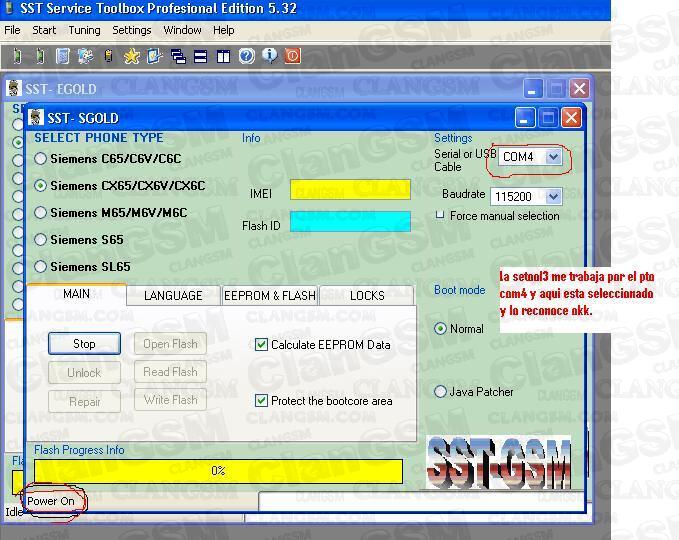Image resolution: width=679 pixels, height=540 pixels.
Task: Open the Help menu
Action: point(223,30)
